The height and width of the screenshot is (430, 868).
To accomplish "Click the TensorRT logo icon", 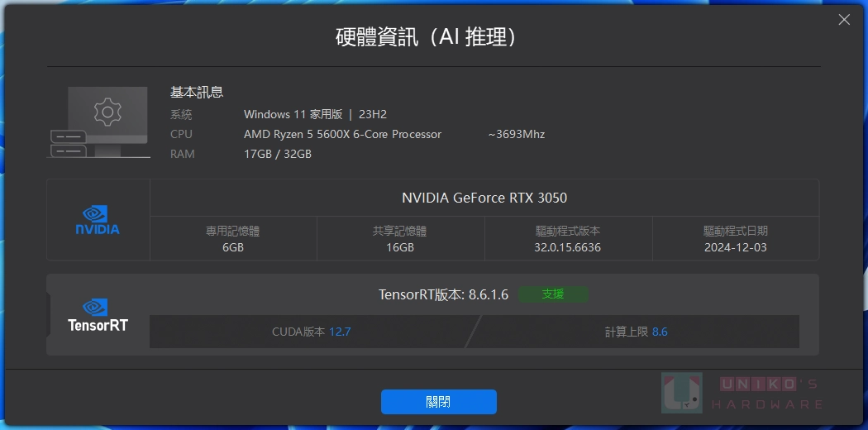I will click(x=98, y=314).
